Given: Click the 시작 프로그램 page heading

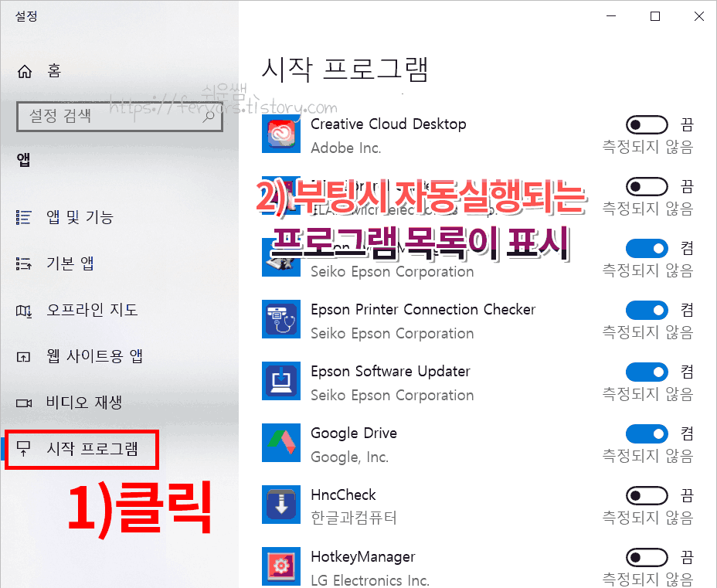Looking at the screenshot, I should click(x=345, y=70).
